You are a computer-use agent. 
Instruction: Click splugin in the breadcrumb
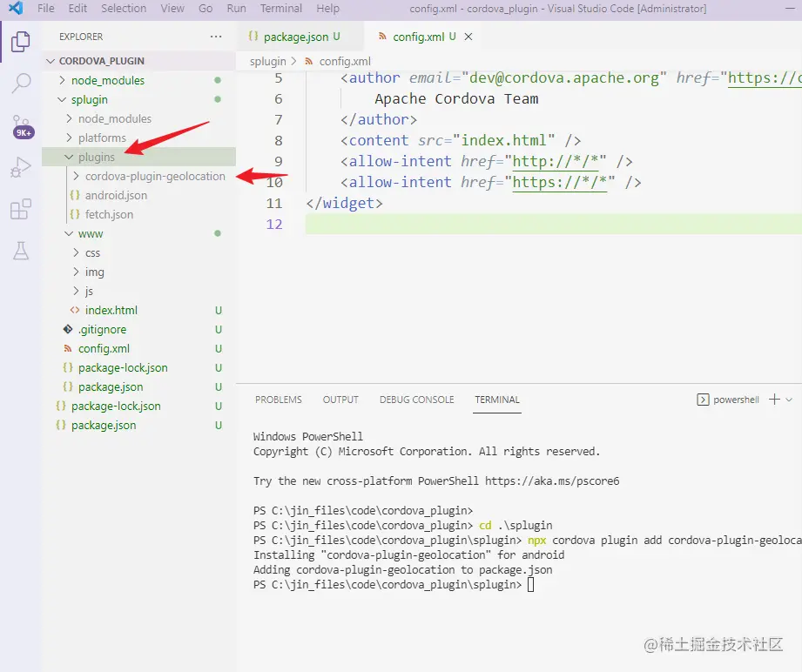pos(267,62)
